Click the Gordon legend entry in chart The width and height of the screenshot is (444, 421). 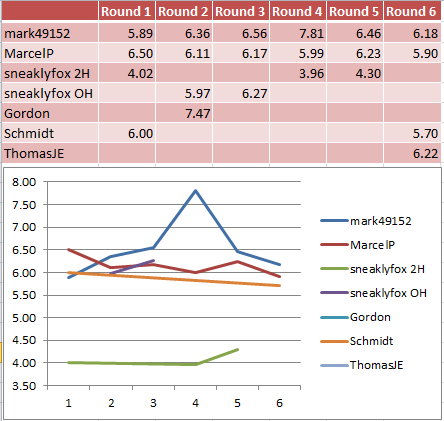[355, 317]
